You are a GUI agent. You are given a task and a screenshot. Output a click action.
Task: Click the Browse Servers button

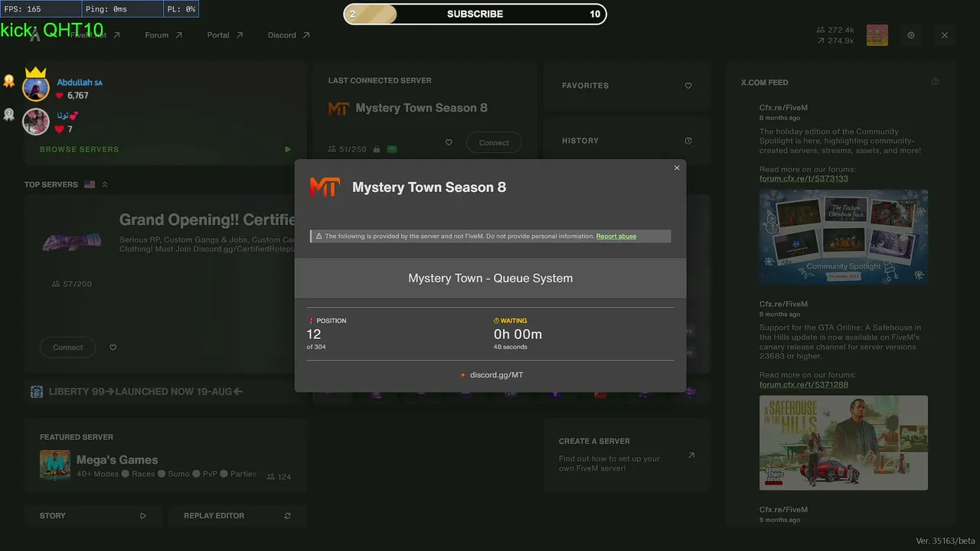pyautogui.click(x=165, y=149)
